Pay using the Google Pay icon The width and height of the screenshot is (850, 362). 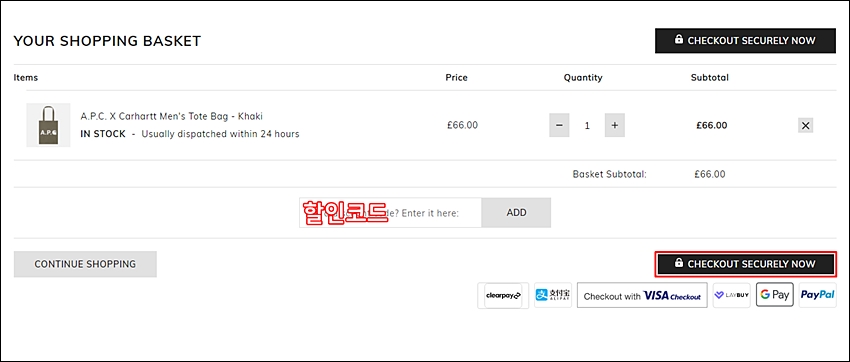774,295
